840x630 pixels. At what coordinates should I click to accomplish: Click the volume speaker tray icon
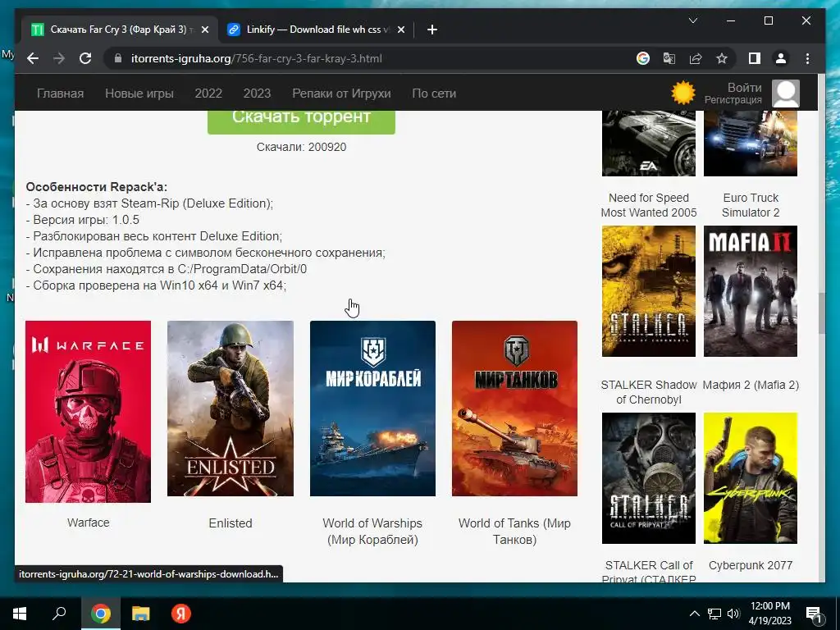pyautogui.click(x=733, y=614)
